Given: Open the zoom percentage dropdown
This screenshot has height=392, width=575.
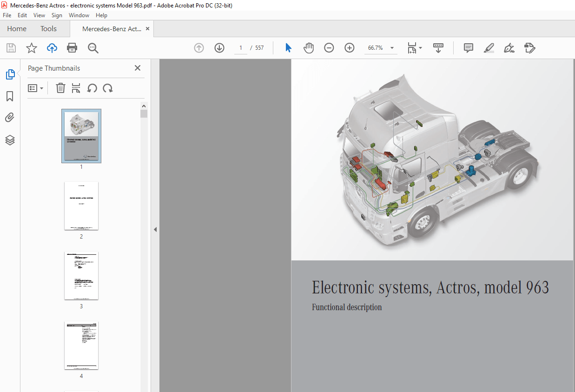Looking at the screenshot, I should click(x=392, y=47).
